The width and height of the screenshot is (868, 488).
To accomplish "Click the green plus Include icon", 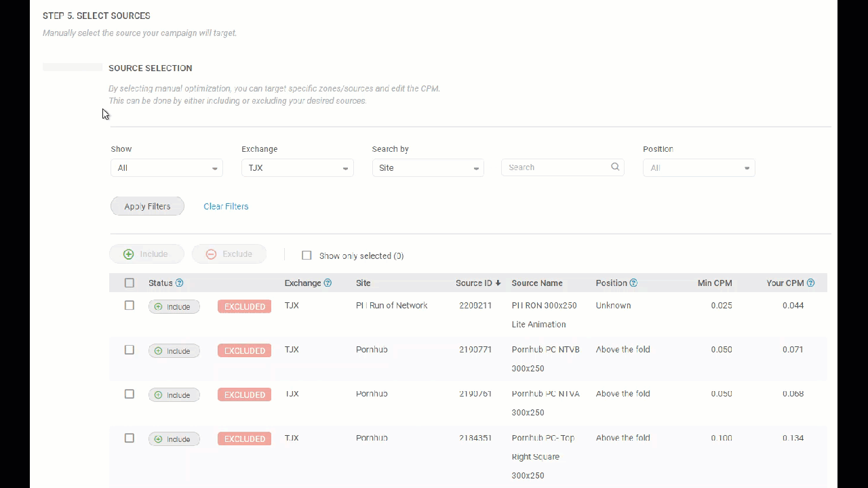I will point(128,254).
